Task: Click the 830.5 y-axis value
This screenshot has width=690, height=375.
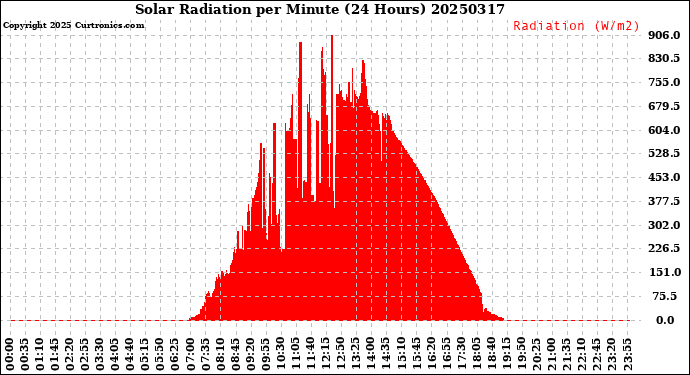Action: (x=664, y=58)
